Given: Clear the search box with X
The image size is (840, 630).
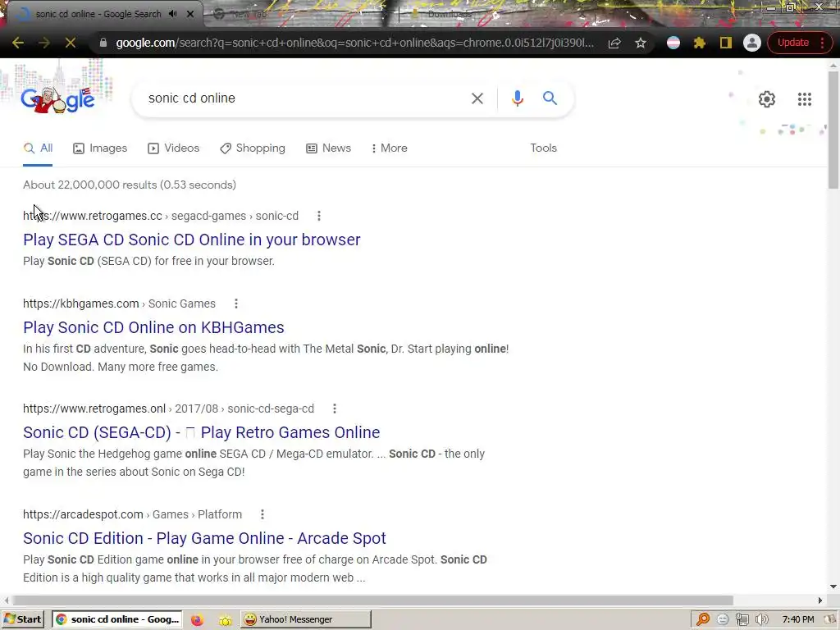Looking at the screenshot, I should click(477, 98).
